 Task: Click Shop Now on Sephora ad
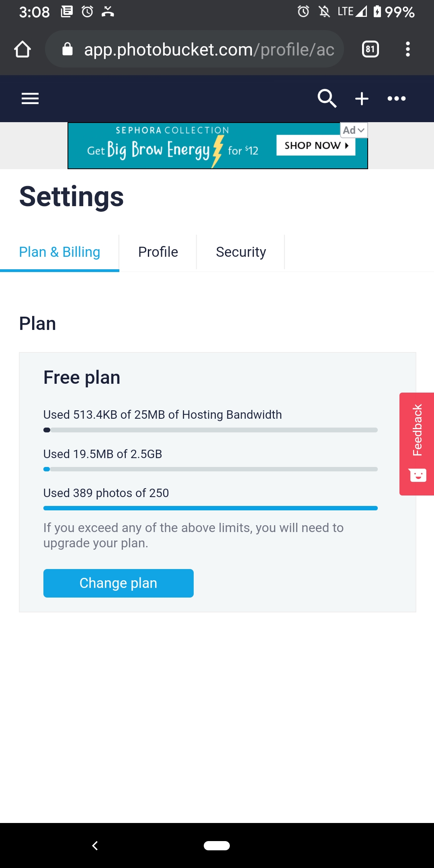coord(316,145)
